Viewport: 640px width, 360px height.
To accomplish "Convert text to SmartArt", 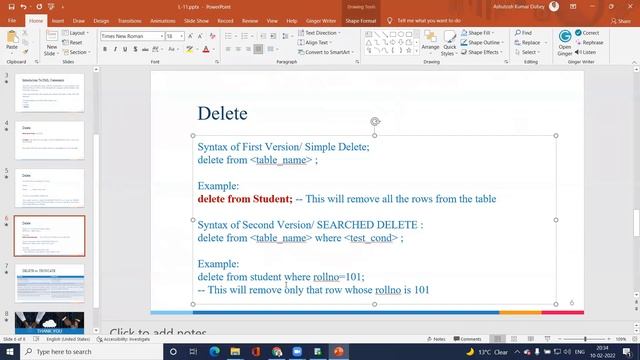I will pos(326,52).
